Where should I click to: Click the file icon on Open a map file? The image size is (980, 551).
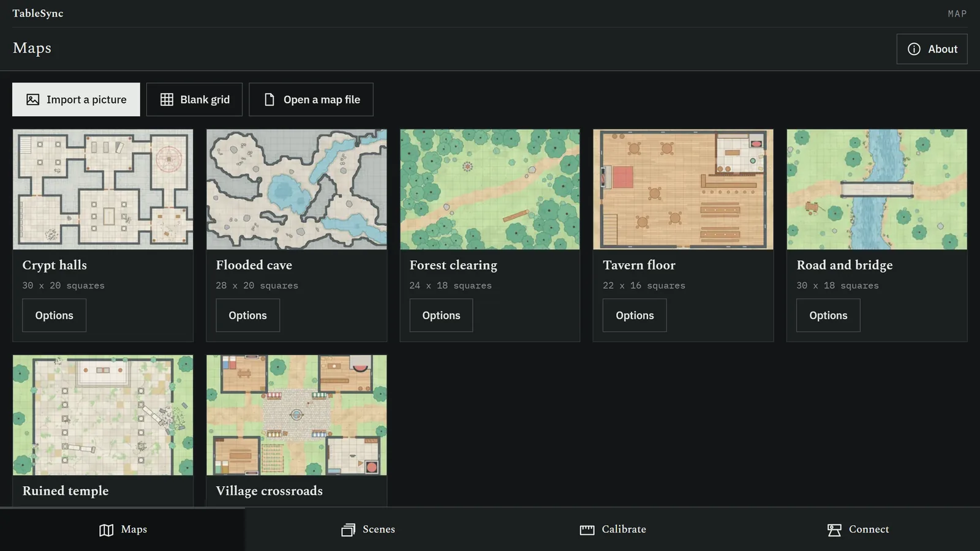269,100
